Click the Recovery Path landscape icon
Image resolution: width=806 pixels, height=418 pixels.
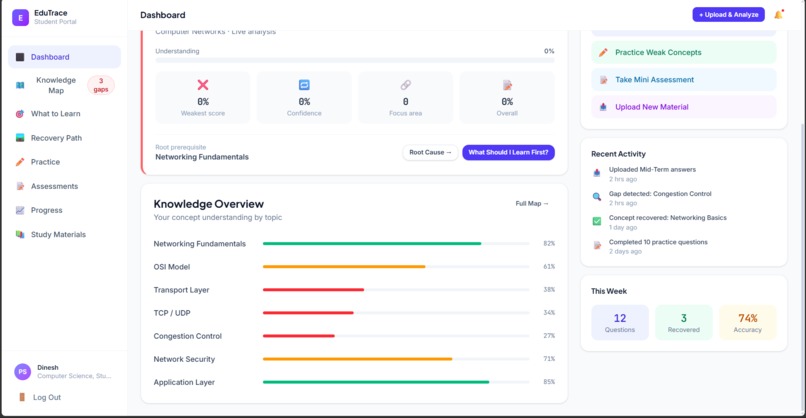20,138
